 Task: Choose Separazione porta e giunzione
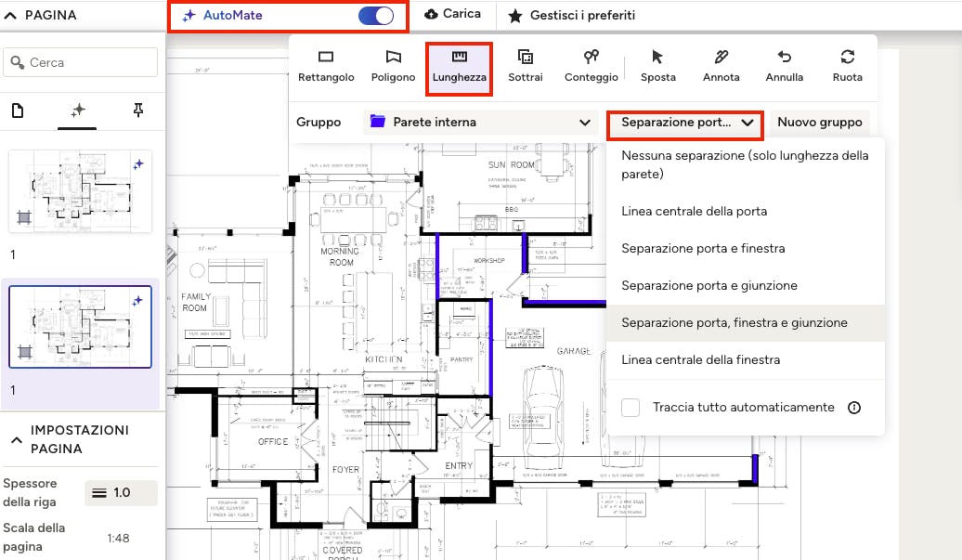746,285
